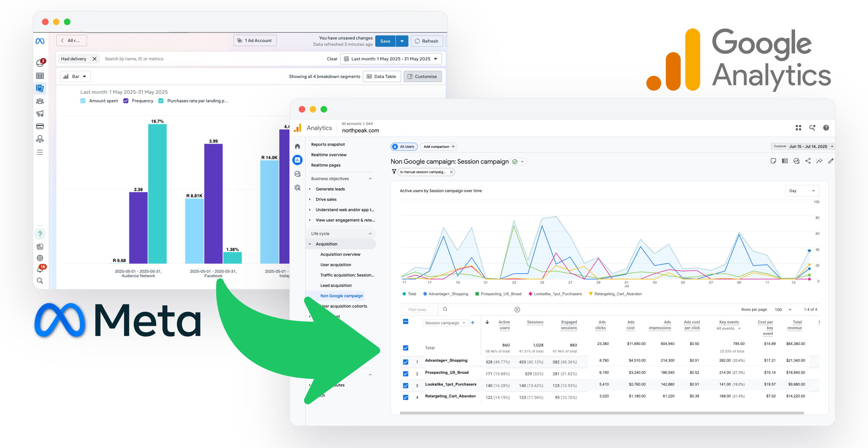Toggle Frequency legend checkbox
The width and height of the screenshot is (868, 448).
tap(126, 101)
